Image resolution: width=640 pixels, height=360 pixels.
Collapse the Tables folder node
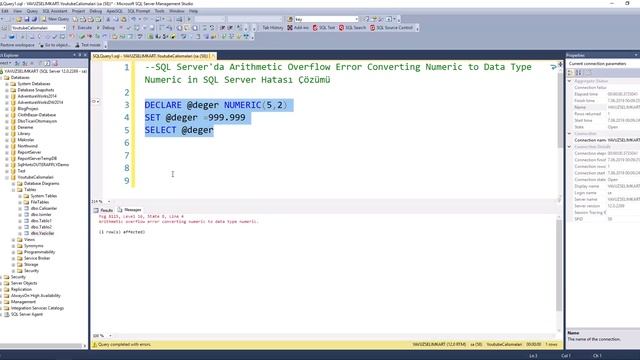click(13, 189)
